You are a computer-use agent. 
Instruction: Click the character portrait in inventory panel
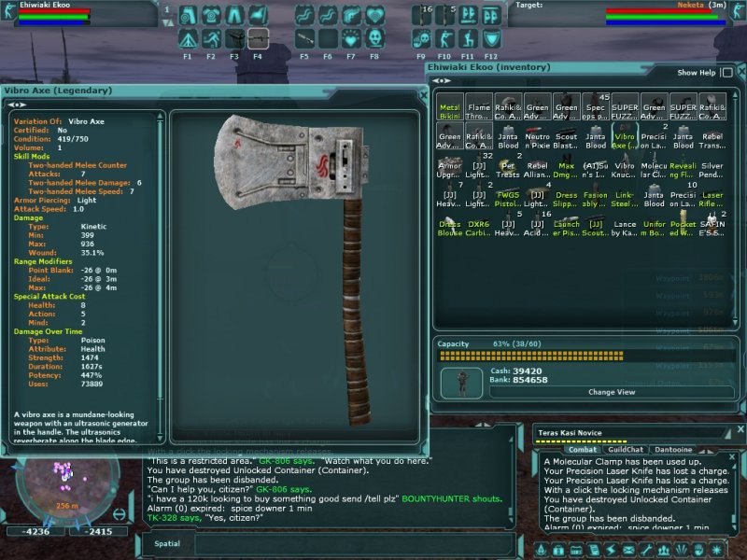coord(461,383)
